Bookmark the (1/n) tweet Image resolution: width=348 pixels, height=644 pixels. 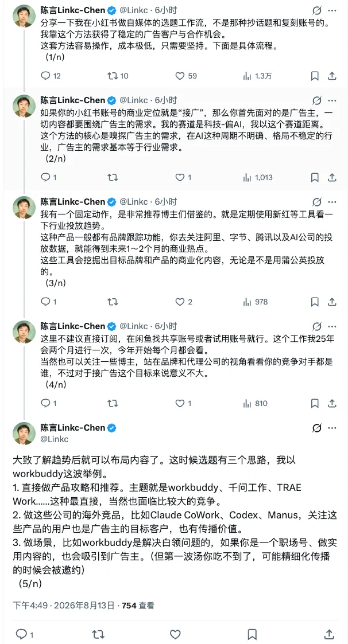315,76
